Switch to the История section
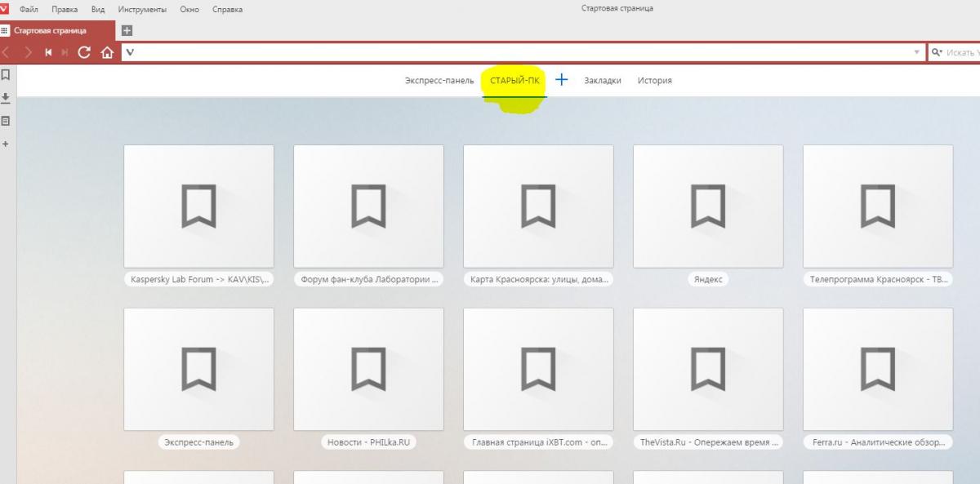980x484 pixels. (655, 81)
